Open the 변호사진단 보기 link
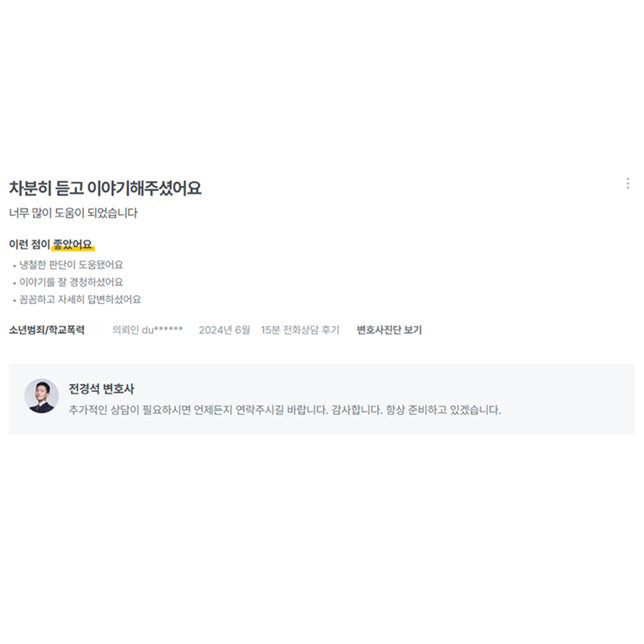644x644 pixels. click(389, 330)
